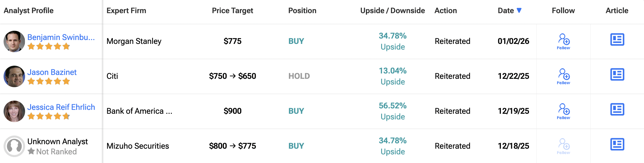Open Benjamin Swinburne's analyst profile link

tap(61, 37)
